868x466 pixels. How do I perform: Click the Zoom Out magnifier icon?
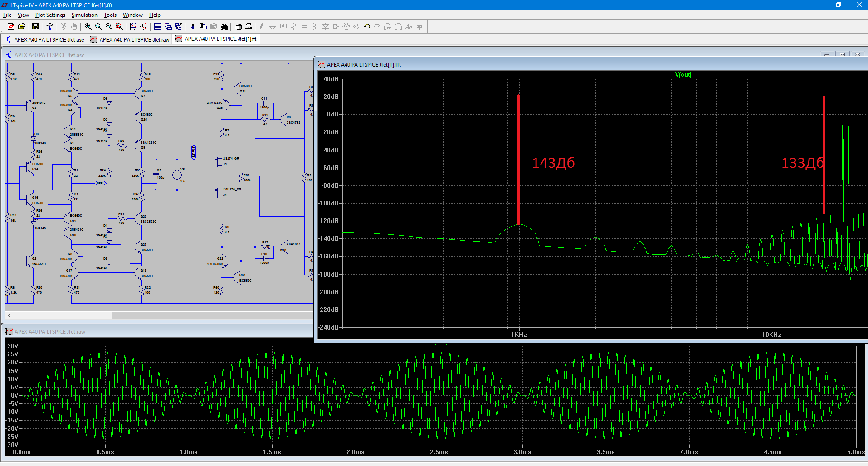coord(109,27)
